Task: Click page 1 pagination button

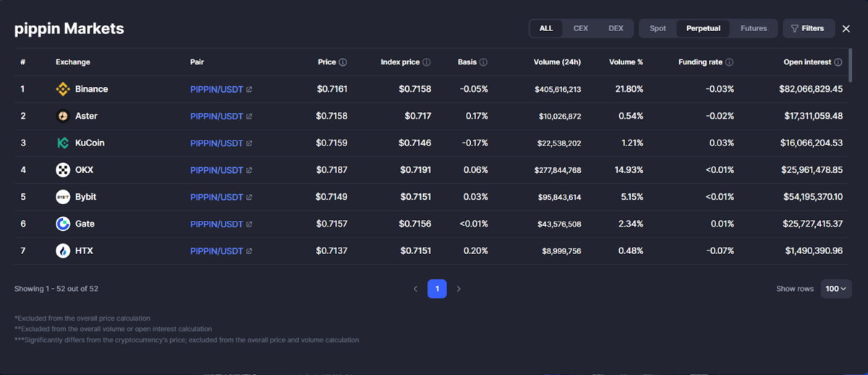Action: [437, 289]
